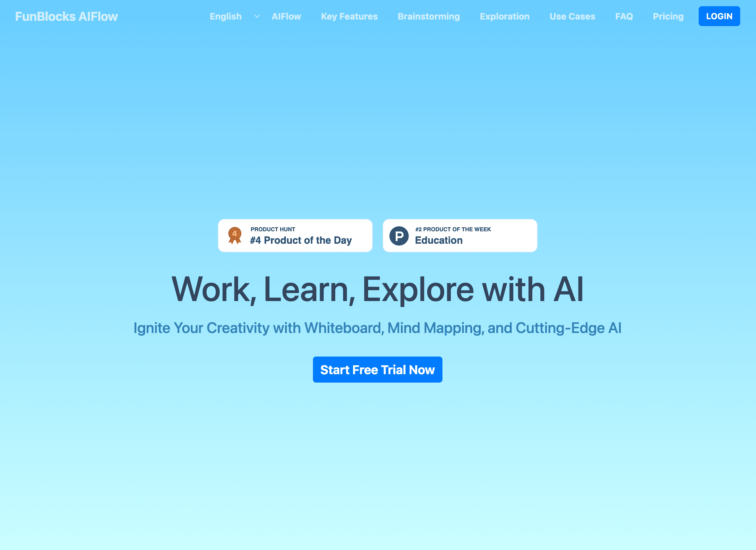Click the #2 Product of the Week icon
This screenshot has height=550, width=756.
pyautogui.click(x=398, y=234)
